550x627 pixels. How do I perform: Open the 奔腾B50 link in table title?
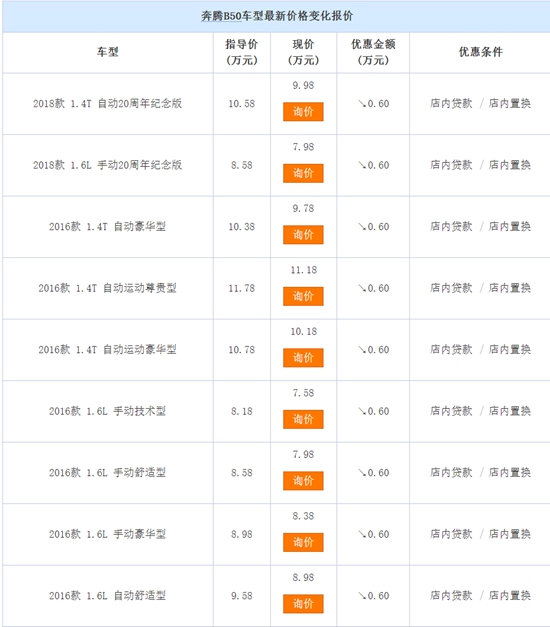221,16
